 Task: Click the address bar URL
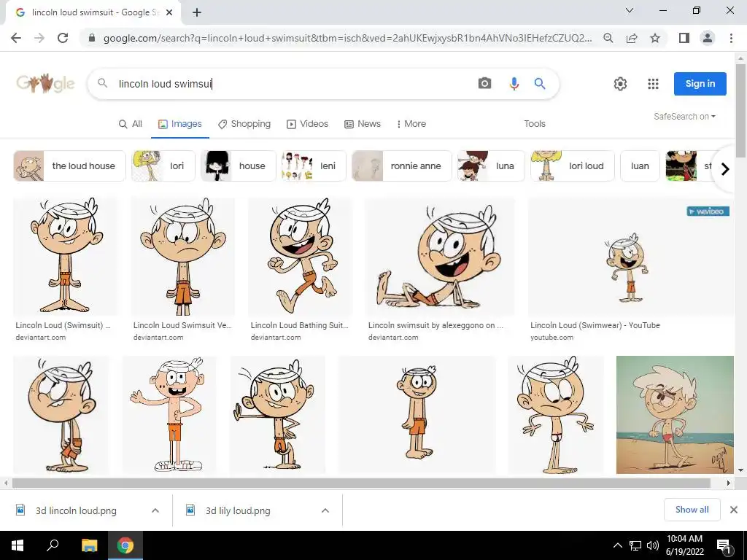(x=348, y=38)
